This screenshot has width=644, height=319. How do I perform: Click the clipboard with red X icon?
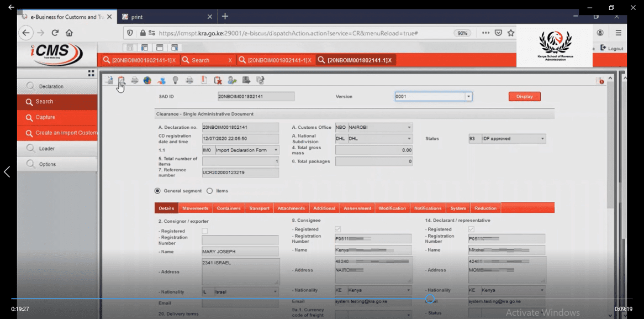pos(218,80)
